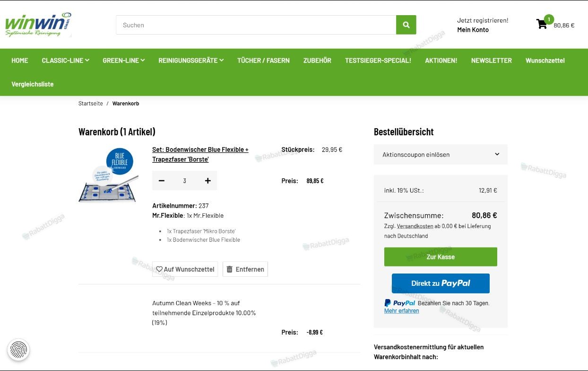Increase quantity with the plus button
Image resolution: width=588 pixels, height=371 pixels.
(208, 181)
